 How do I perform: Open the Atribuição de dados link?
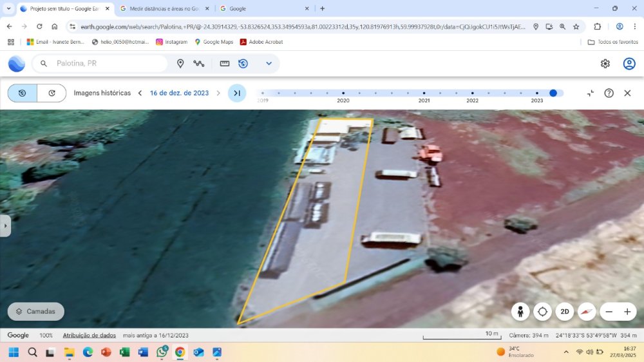point(89,336)
